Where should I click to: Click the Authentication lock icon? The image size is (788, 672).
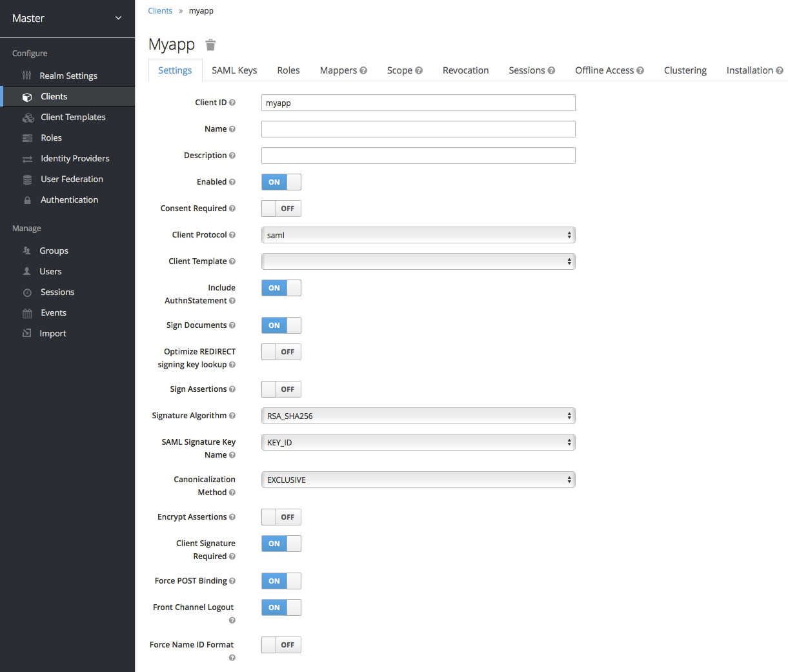[x=27, y=200]
